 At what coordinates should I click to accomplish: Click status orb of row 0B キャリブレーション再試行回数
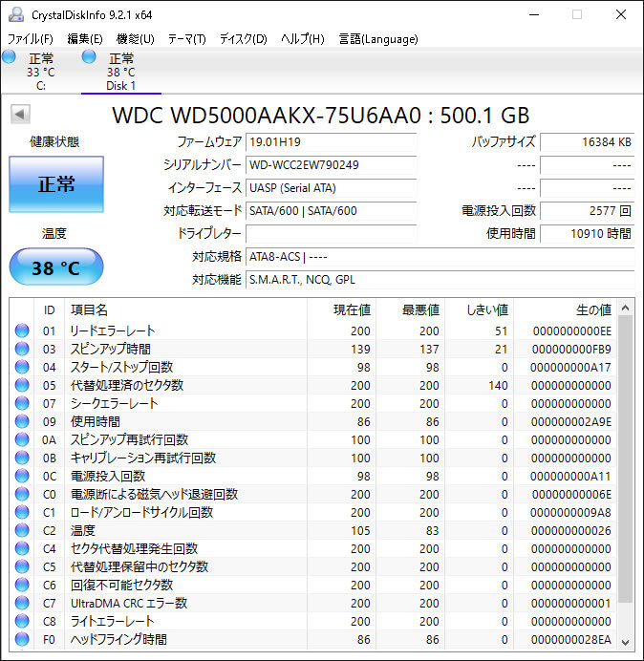(x=22, y=458)
